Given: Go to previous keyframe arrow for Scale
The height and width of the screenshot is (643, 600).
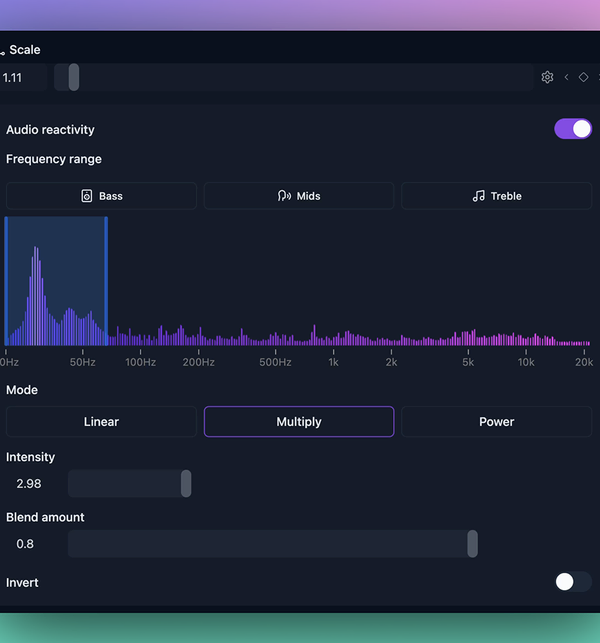Looking at the screenshot, I should point(566,77).
